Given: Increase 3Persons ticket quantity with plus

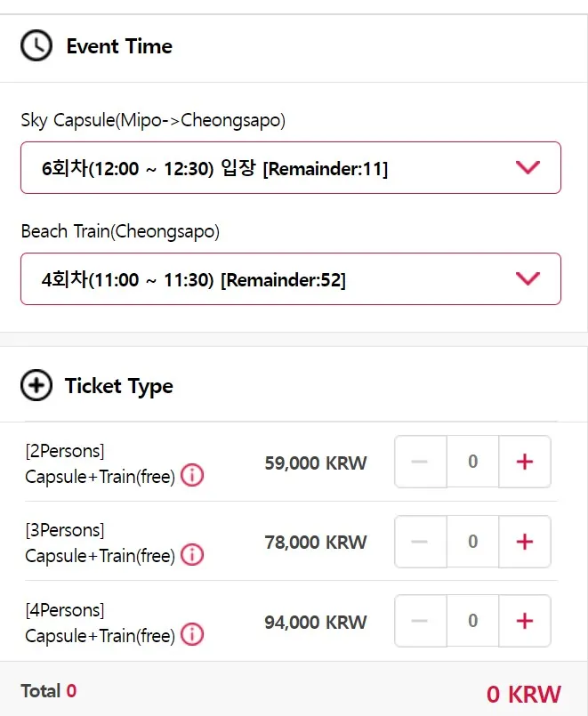Looking at the screenshot, I should coord(525,541).
